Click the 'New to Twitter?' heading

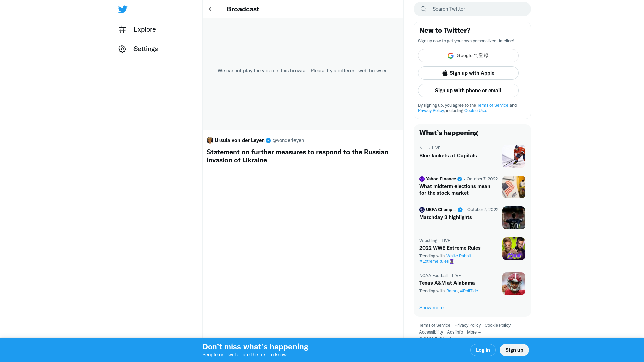(x=445, y=30)
